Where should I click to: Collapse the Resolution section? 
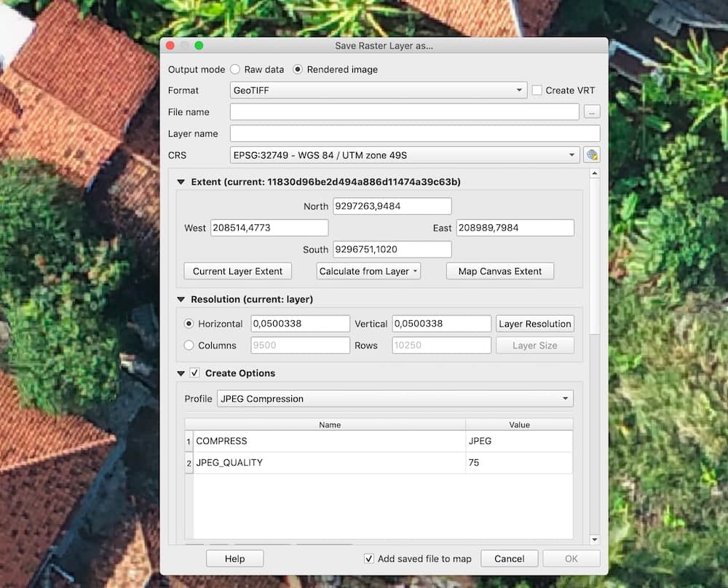179,298
